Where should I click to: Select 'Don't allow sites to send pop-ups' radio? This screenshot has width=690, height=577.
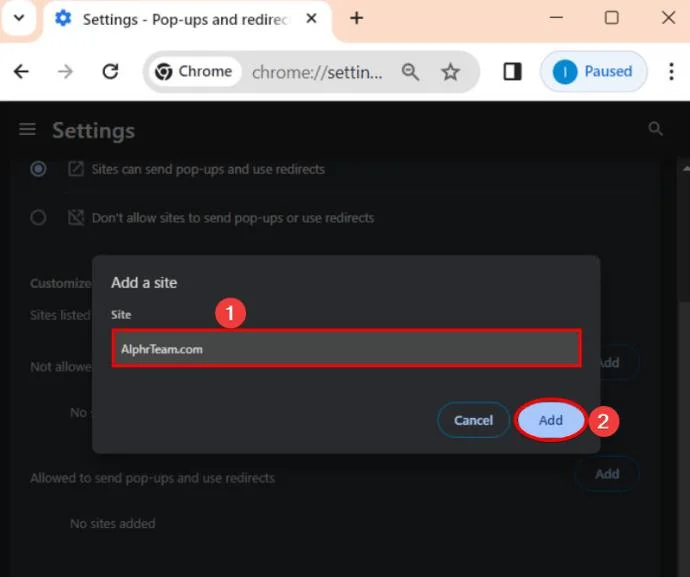point(38,217)
